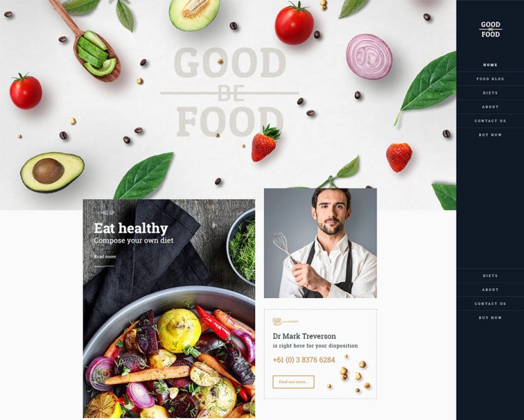Image resolution: width=524 pixels, height=420 pixels.
Task: Click the honey dipper icon in the doctor card
Action: [285, 322]
